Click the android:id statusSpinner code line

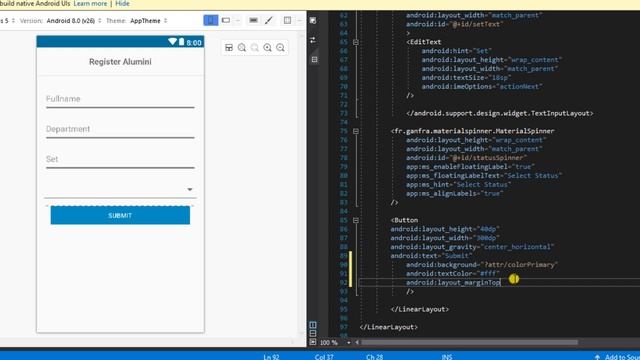pos(467,158)
